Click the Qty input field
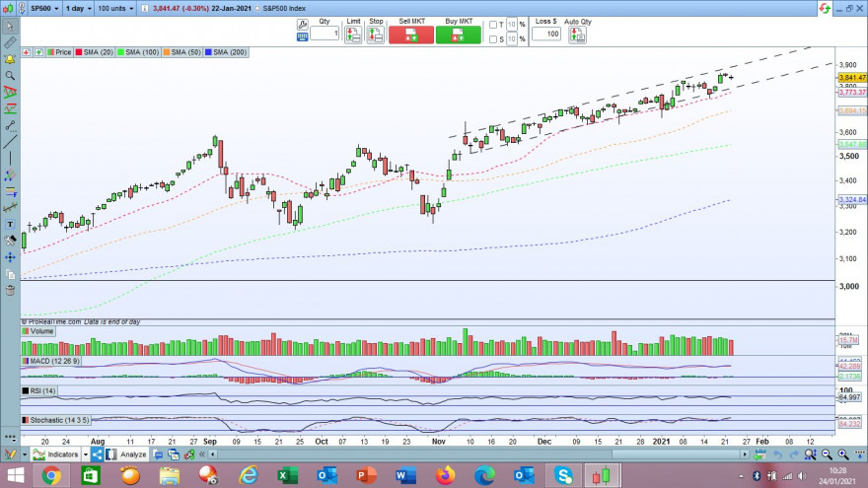Viewport: 868px width, 488px height. (x=325, y=34)
